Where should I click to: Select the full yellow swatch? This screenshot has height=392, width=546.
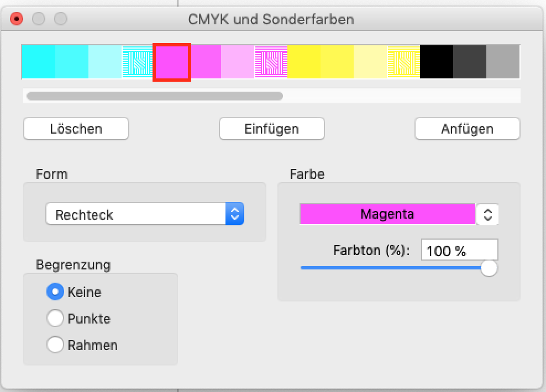[304, 62]
